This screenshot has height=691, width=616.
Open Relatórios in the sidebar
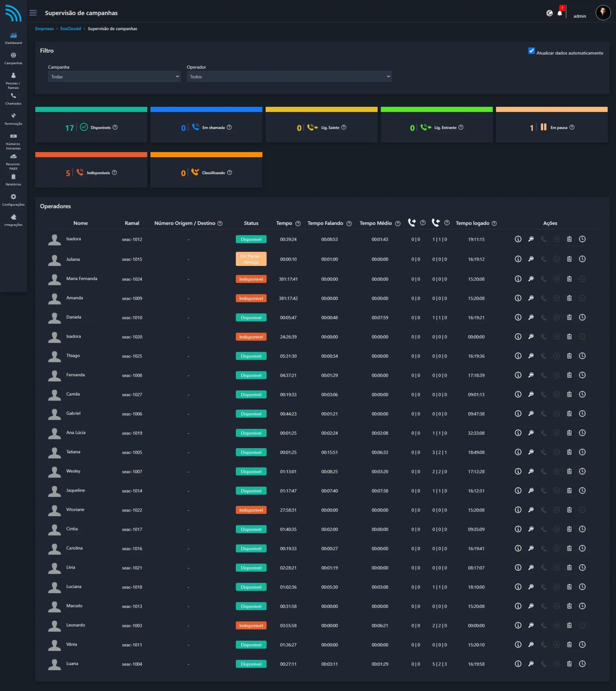[x=13, y=180]
